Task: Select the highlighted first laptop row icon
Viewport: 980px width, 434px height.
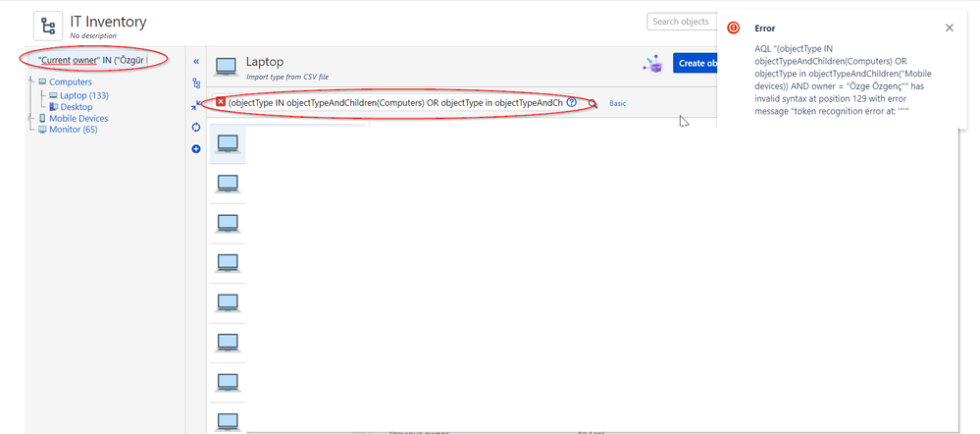Action: 228,143
